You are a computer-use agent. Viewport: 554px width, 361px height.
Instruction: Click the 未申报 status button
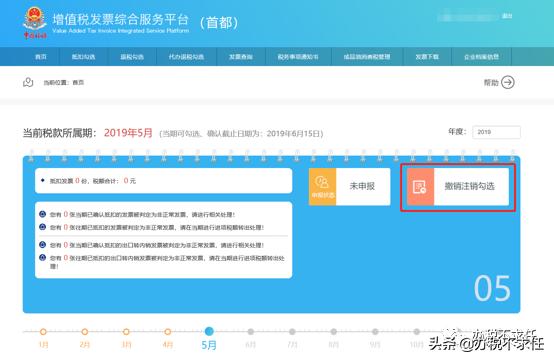click(363, 187)
